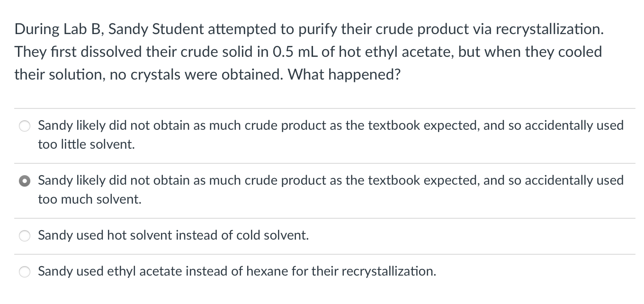Click the word recrystallization in the question
The height and width of the screenshot is (304, 644).
pyautogui.click(x=549, y=29)
